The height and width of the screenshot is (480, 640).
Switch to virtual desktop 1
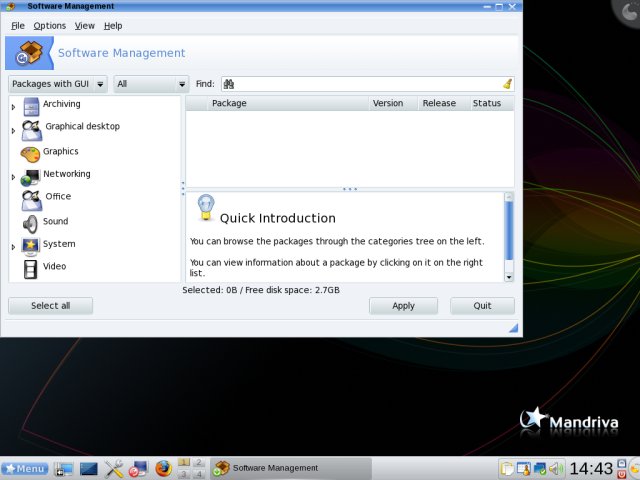point(184,462)
